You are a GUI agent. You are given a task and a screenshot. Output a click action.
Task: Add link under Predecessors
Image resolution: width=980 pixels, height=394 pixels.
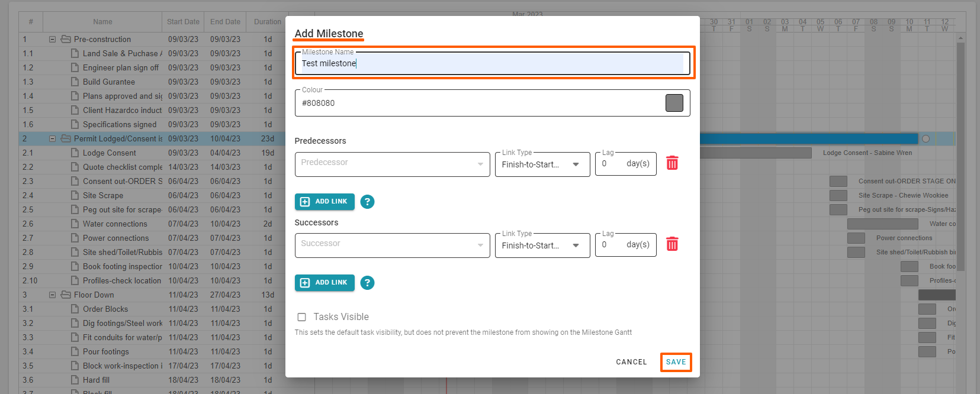coord(324,202)
